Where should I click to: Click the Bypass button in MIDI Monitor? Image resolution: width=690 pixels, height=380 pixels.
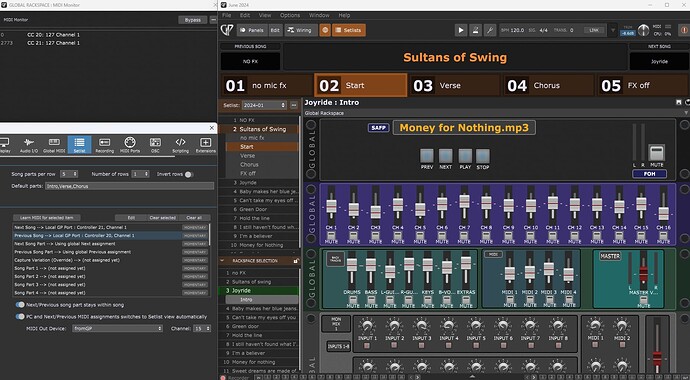pos(193,20)
